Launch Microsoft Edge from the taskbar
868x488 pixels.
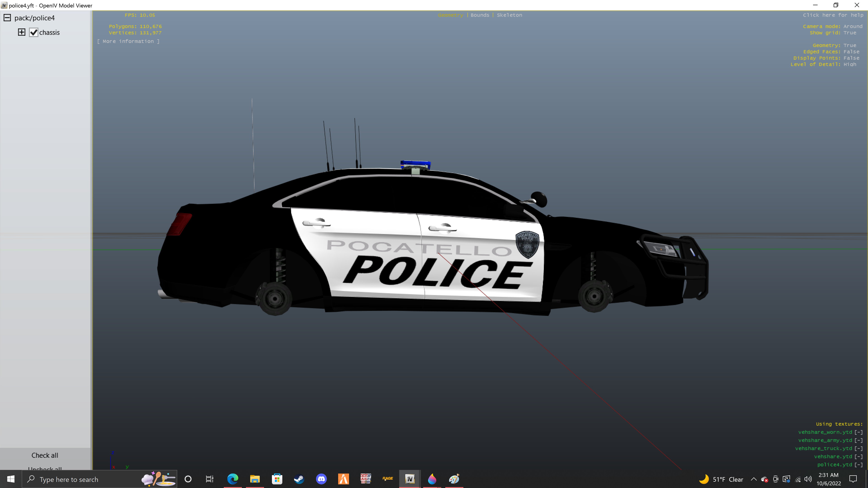click(x=233, y=479)
